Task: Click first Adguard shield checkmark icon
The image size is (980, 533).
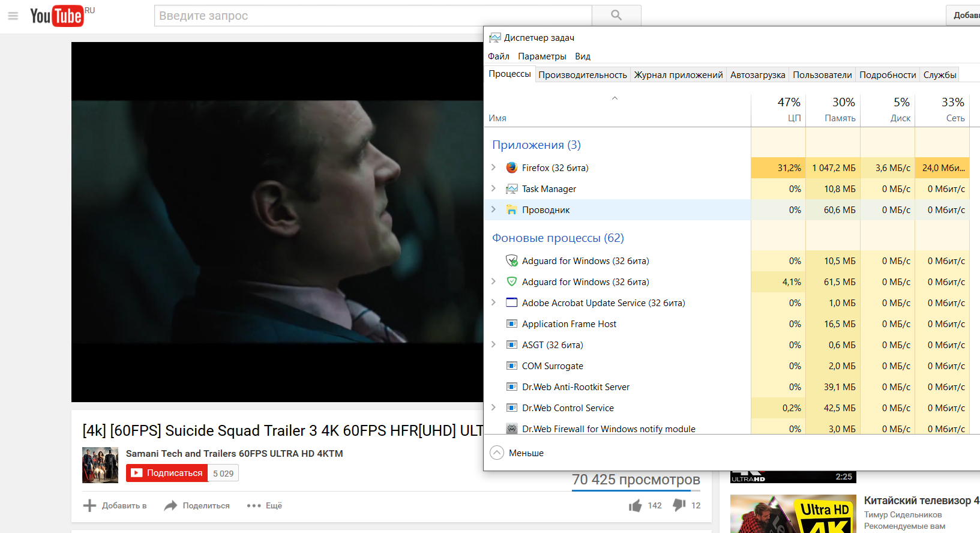Action: 511,260
